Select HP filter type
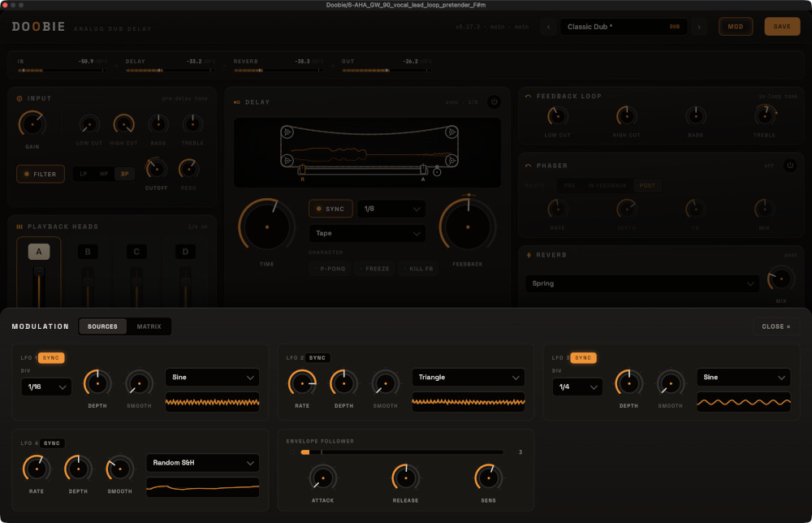The image size is (812, 523). coord(104,174)
